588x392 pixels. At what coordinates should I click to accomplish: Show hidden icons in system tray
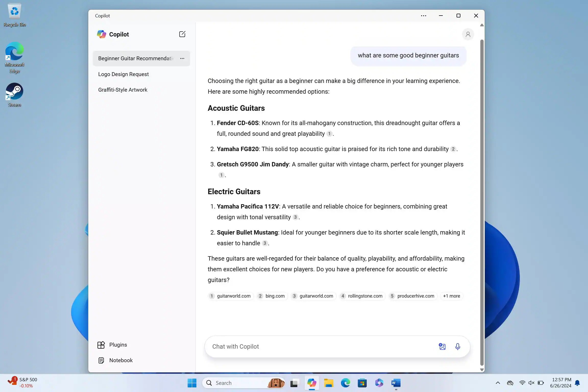pos(498,383)
